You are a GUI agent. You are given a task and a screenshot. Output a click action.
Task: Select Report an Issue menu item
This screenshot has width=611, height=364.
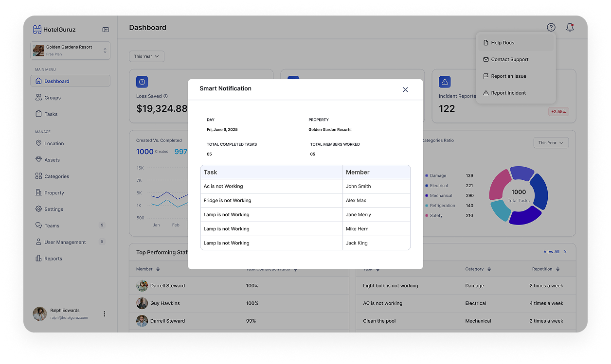pos(508,76)
